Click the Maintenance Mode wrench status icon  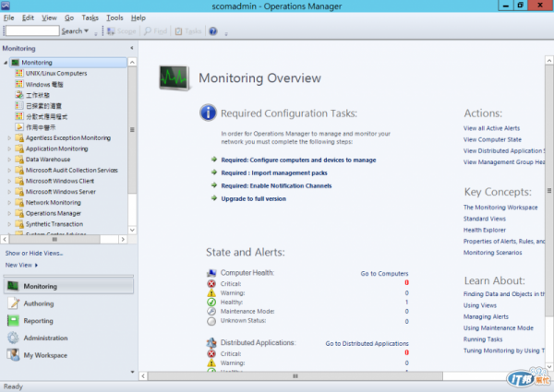(211, 311)
